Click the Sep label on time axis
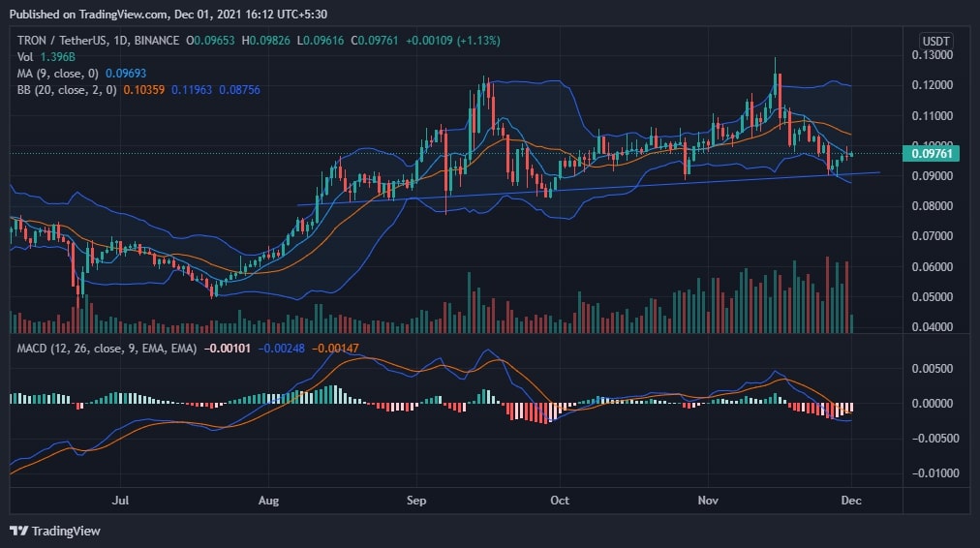 416,501
